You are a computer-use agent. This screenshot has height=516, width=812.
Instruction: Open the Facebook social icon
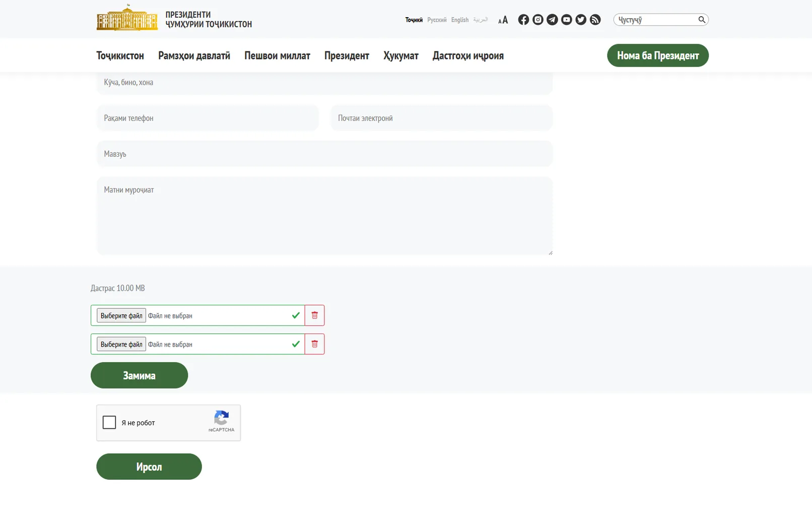coord(523,20)
